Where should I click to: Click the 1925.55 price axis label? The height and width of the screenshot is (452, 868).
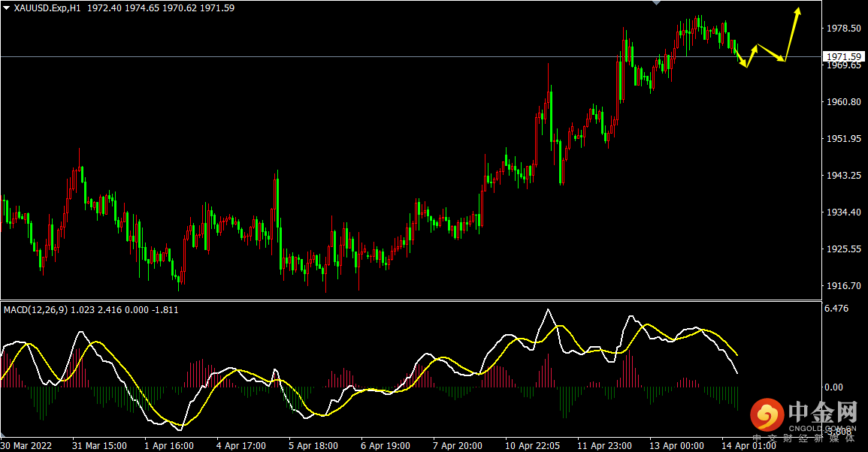pos(844,249)
